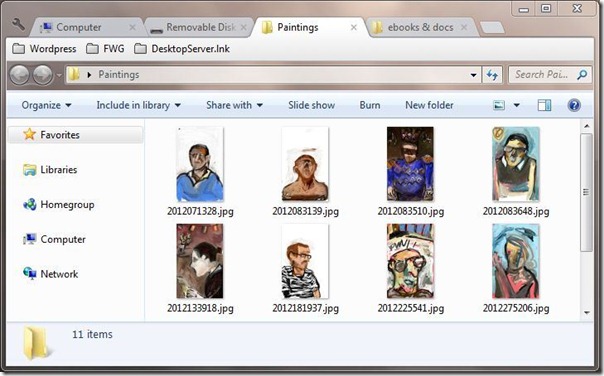Close the ebooks & docs tab
The width and height of the screenshot is (604, 376).
click(x=464, y=27)
